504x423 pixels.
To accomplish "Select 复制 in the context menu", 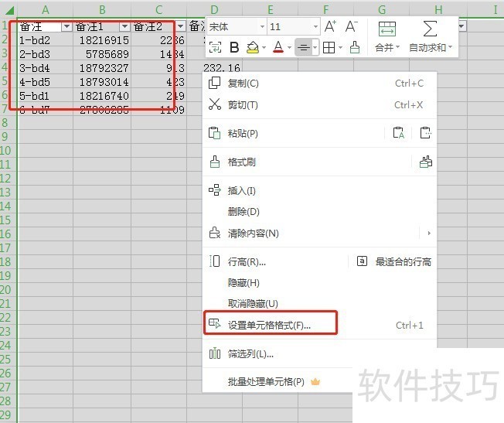I will click(x=243, y=84).
